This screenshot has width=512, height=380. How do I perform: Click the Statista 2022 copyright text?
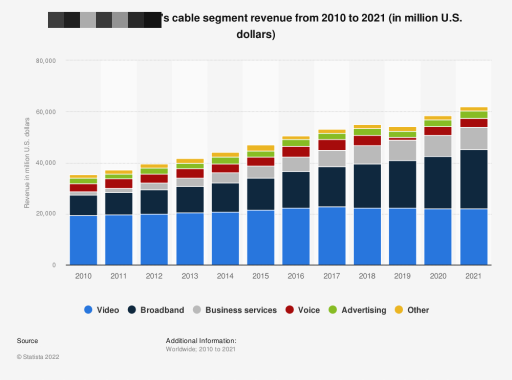38,357
